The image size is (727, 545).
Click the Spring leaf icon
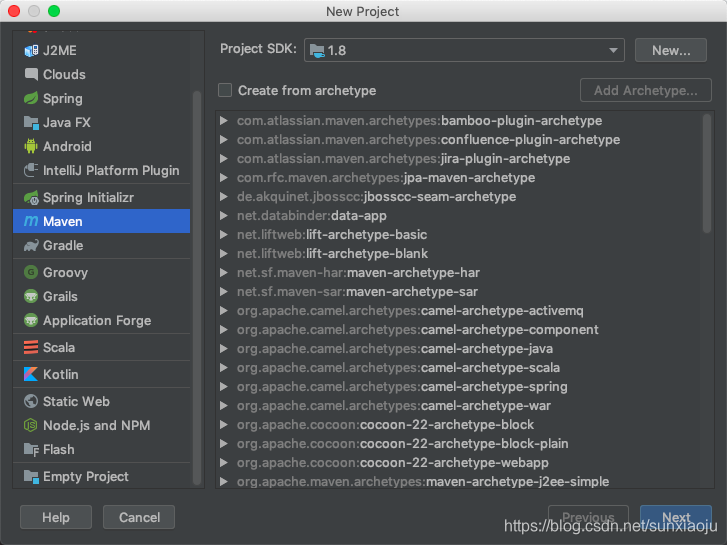pyautogui.click(x=31, y=98)
